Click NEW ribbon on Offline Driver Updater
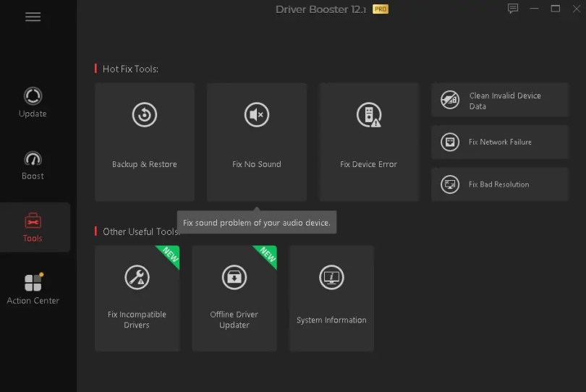Viewport: 586px width, 392px height. pos(268,255)
